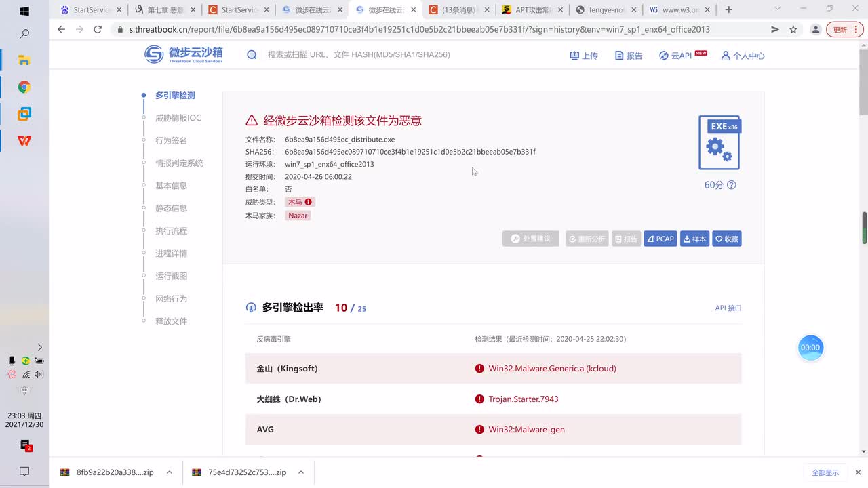Download the 样本 sample
This screenshot has width=868, height=488.
pos(694,239)
